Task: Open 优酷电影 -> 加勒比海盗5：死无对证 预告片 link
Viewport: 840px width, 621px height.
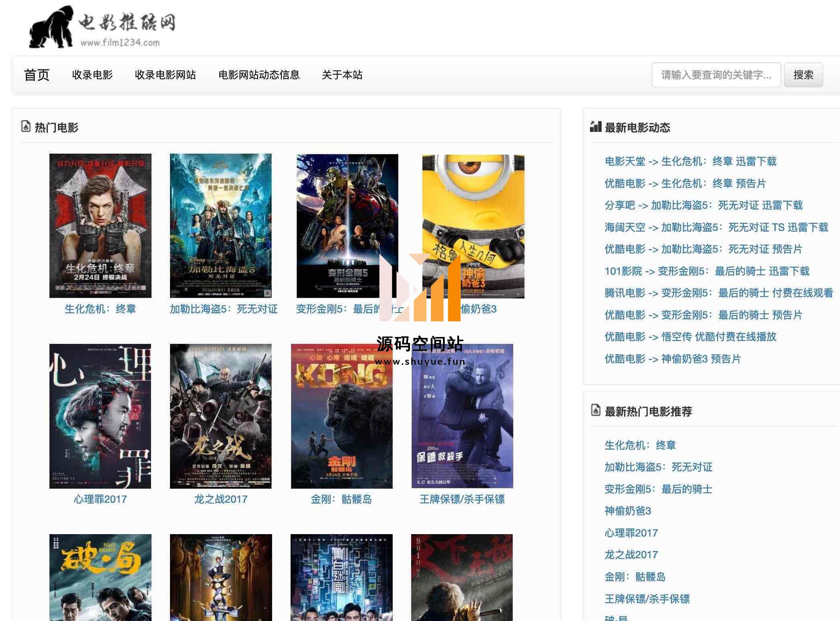Action: click(x=703, y=249)
